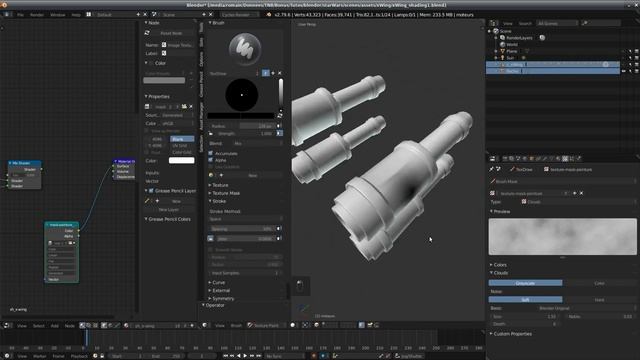Click the play animation button
Screen dimensions: 640x360
(x=245, y=356)
